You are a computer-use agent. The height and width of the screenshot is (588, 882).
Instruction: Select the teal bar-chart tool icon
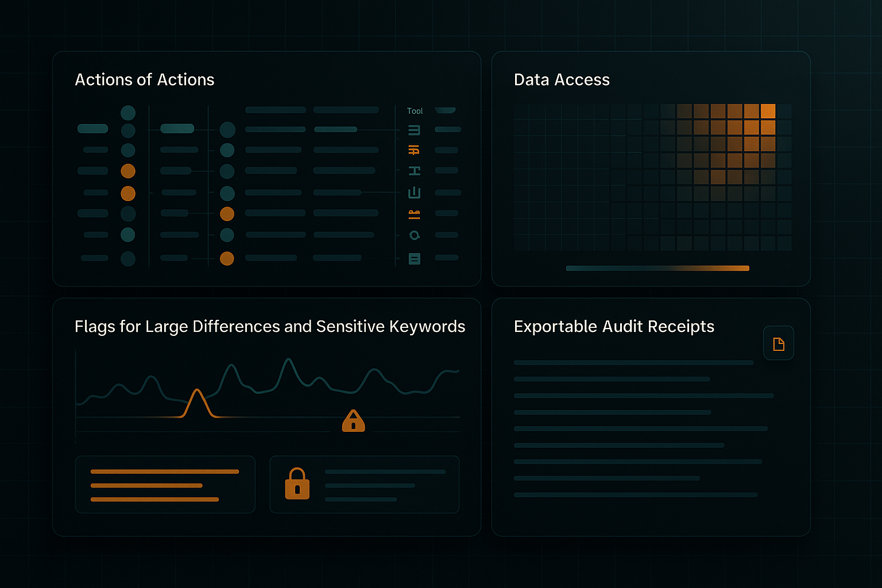[x=414, y=193]
